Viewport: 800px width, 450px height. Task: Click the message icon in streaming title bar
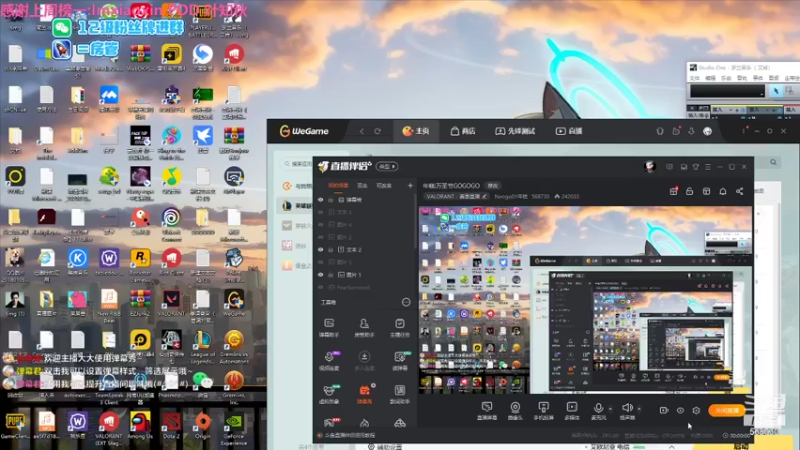[x=669, y=167]
